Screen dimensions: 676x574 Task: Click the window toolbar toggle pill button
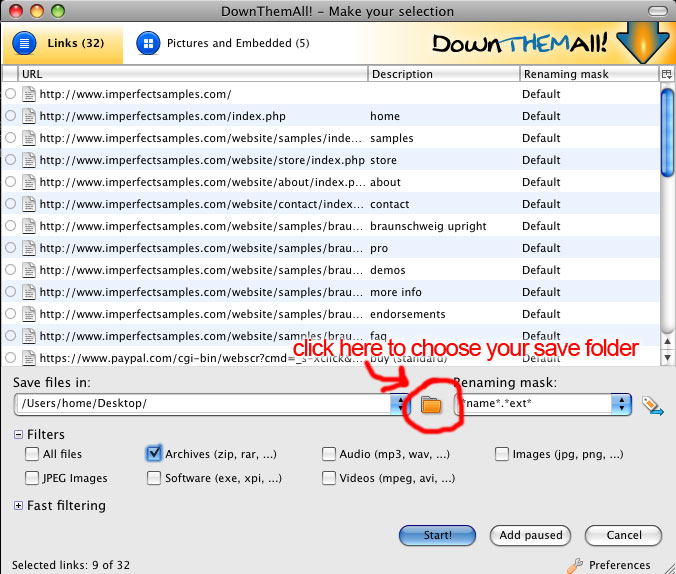click(657, 11)
